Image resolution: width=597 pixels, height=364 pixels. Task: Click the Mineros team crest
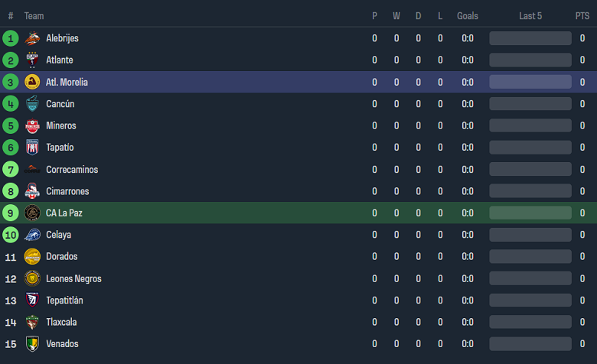(x=32, y=125)
